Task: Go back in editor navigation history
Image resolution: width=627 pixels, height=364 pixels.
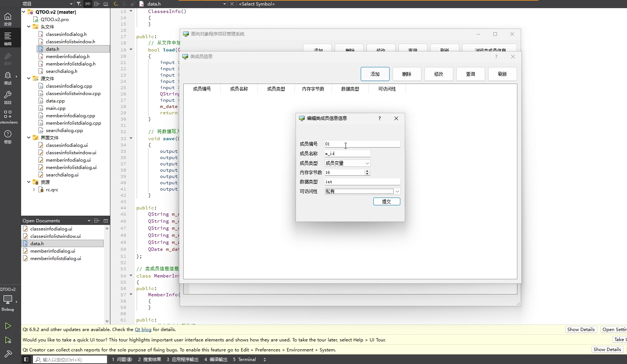Action: pyautogui.click(x=116, y=4)
